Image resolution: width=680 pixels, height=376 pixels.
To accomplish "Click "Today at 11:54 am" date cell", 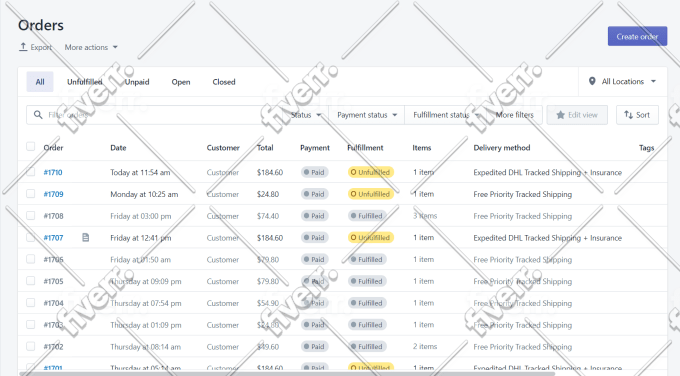I will click(140, 172).
